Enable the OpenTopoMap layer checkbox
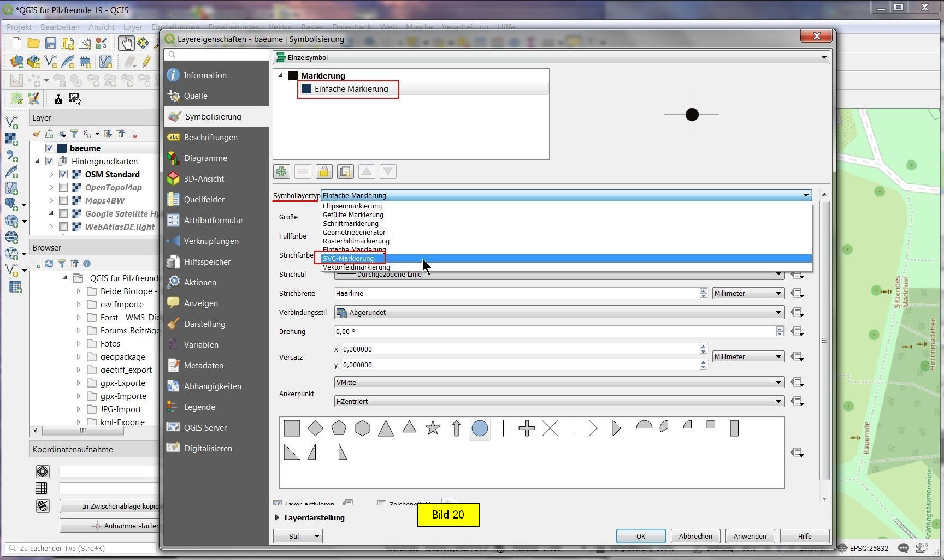This screenshot has height=560, width=944. [63, 188]
